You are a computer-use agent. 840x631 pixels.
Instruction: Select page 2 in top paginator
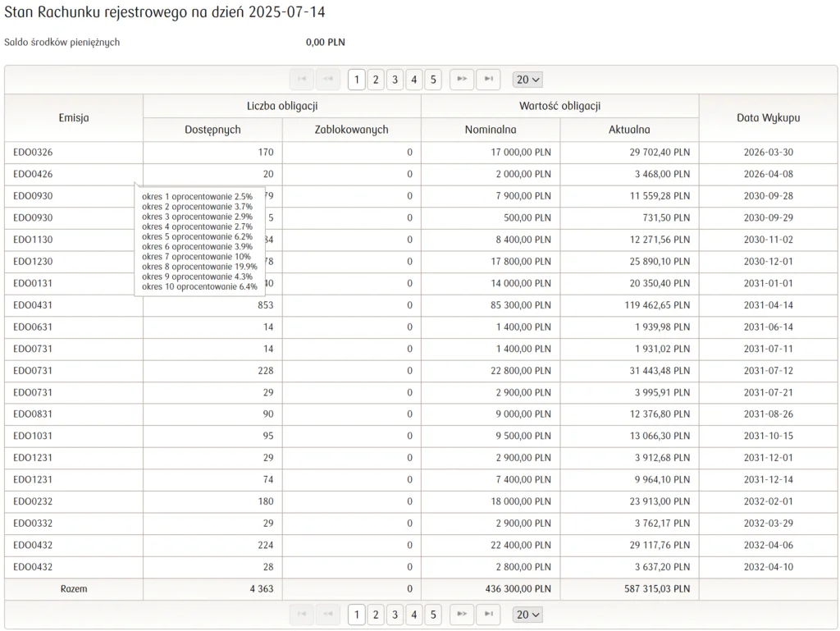(376, 80)
